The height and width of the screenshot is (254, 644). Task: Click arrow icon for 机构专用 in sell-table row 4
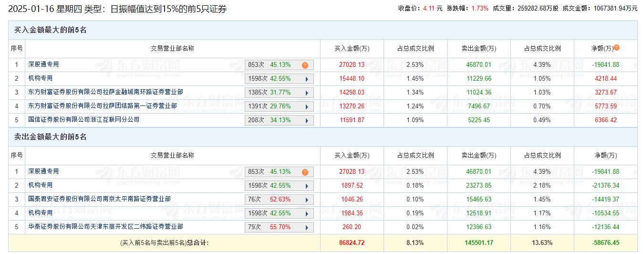pos(306,214)
